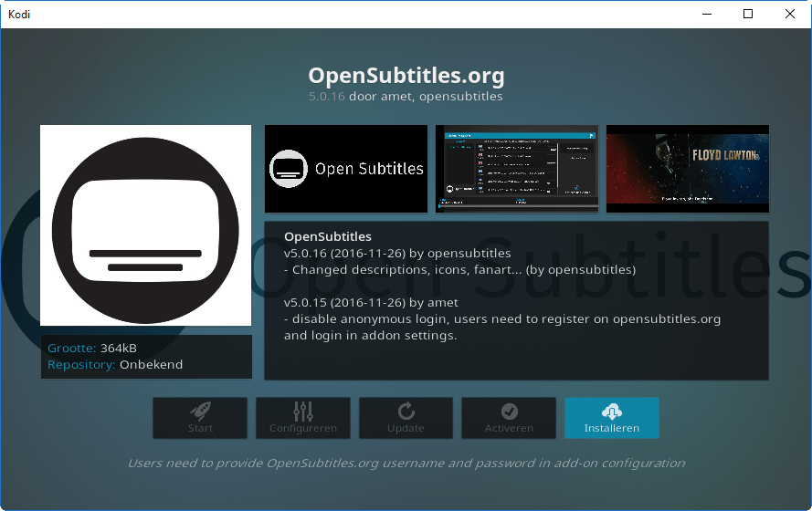Click the Update button label

coord(406,428)
